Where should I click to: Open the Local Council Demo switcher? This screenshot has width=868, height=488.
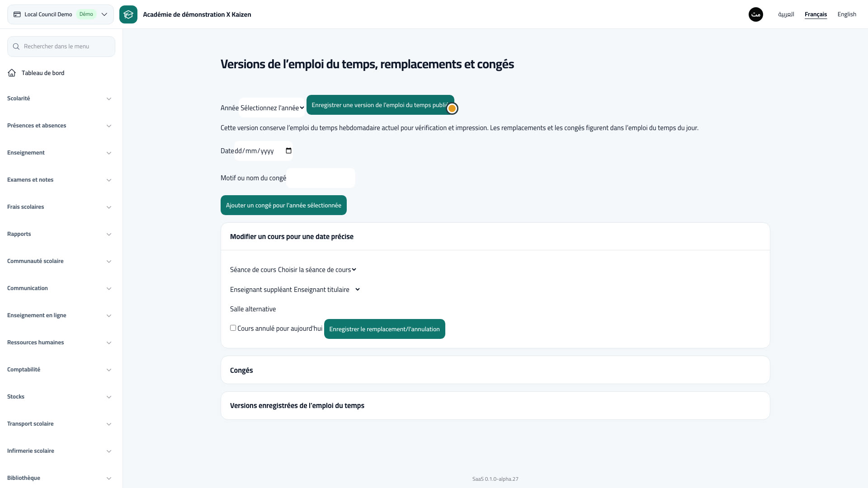(x=61, y=14)
